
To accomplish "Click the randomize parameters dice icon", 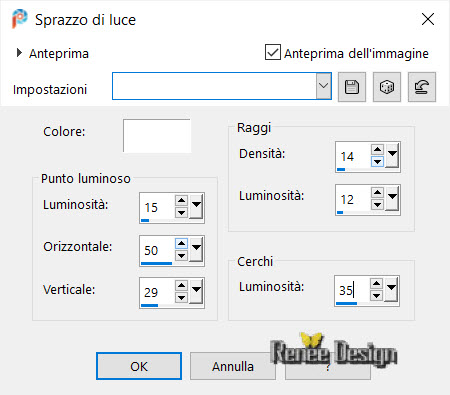I will coord(387,87).
